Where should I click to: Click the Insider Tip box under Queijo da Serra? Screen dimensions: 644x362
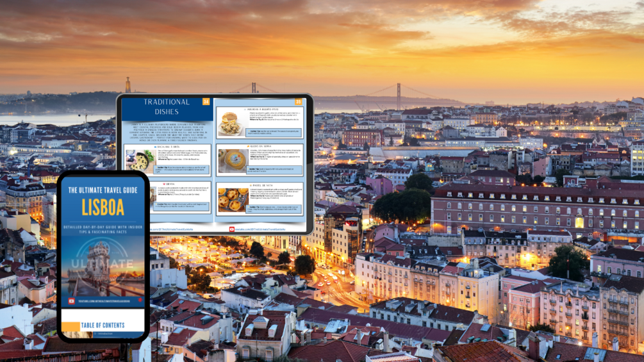tap(275, 170)
